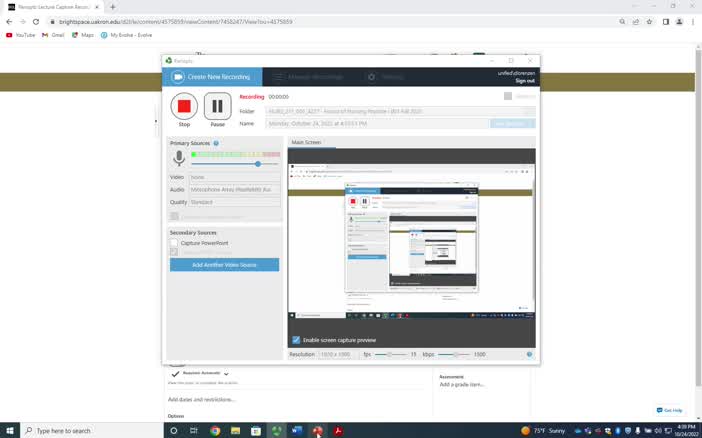Screen dimensions: 702x438
Task: Expand the Quality dropdown
Action: (x=235, y=202)
